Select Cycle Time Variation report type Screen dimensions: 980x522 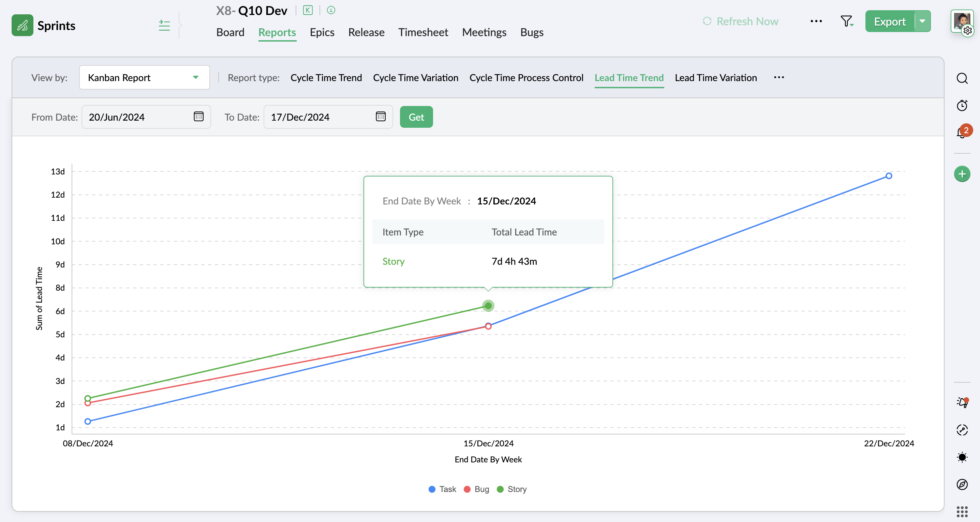(x=415, y=78)
